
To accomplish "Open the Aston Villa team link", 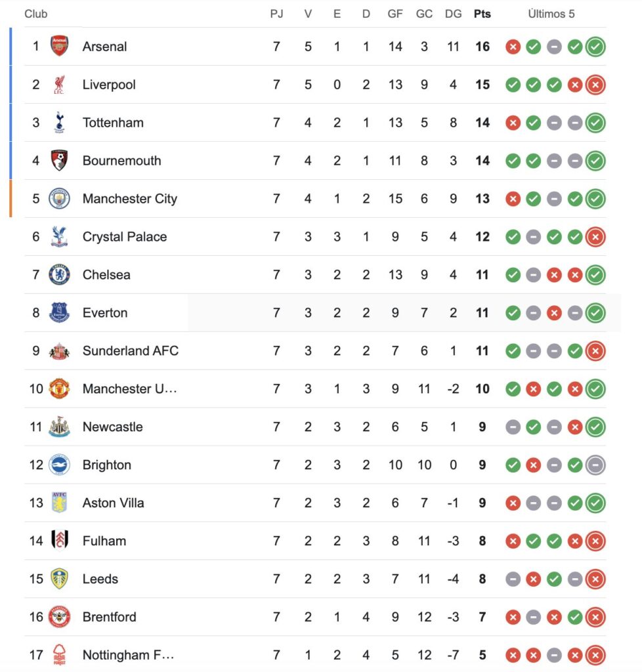I will [x=113, y=503].
